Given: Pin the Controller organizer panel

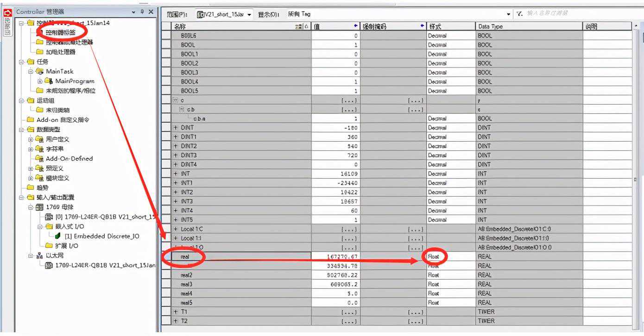Looking at the screenshot, I should (142, 12).
